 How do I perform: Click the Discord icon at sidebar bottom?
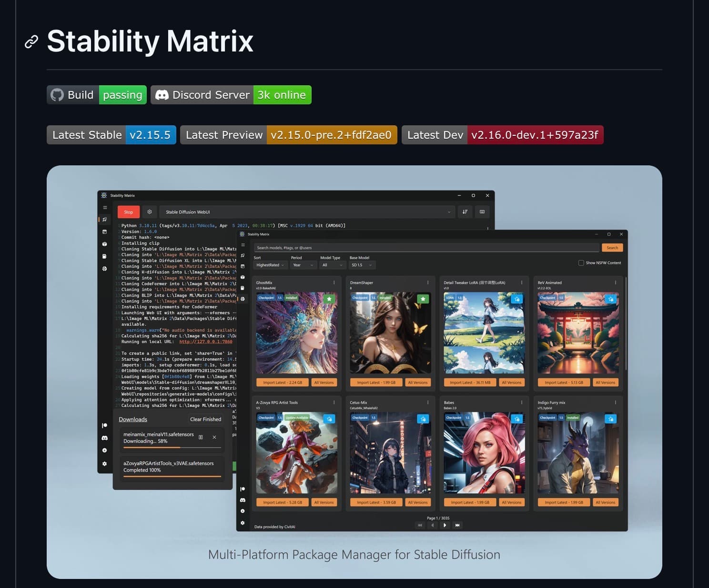tap(243, 500)
